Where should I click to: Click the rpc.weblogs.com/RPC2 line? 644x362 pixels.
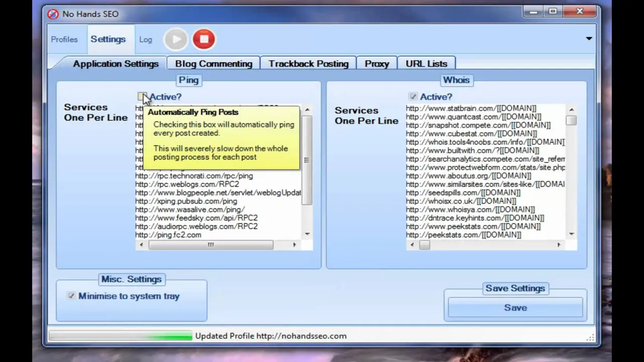(x=187, y=185)
